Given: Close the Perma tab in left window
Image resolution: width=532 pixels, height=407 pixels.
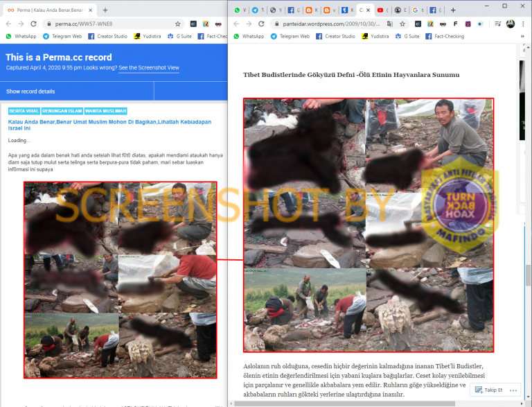Looking at the screenshot, I should pos(90,10).
